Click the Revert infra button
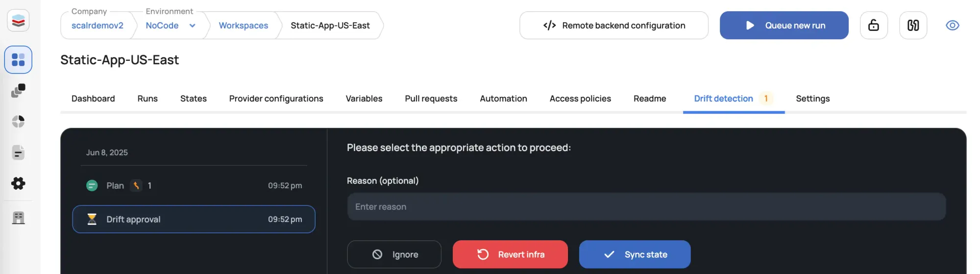The image size is (980, 274). pyautogui.click(x=510, y=254)
